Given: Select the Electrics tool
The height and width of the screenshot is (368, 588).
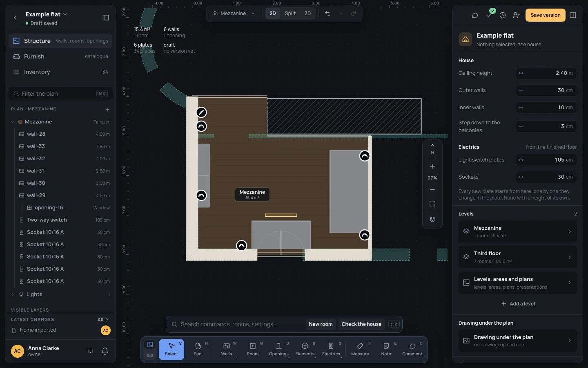Looking at the screenshot, I should click(331, 349).
